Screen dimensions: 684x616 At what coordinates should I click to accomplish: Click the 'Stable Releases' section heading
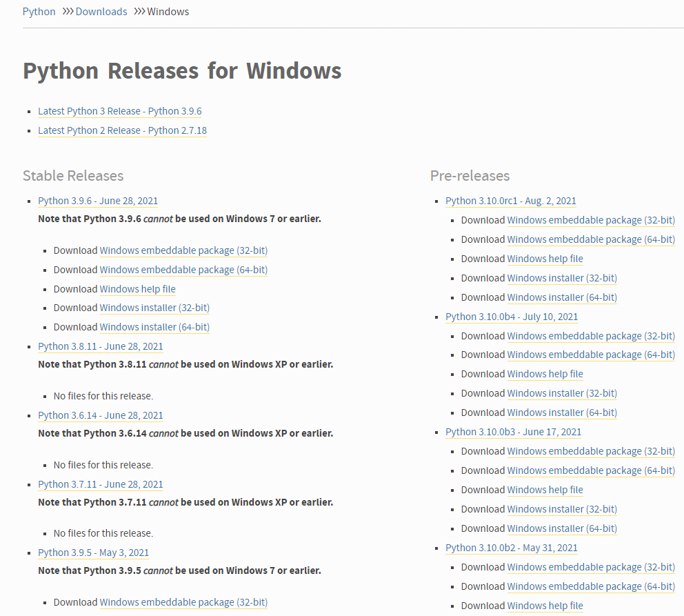pos(73,176)
